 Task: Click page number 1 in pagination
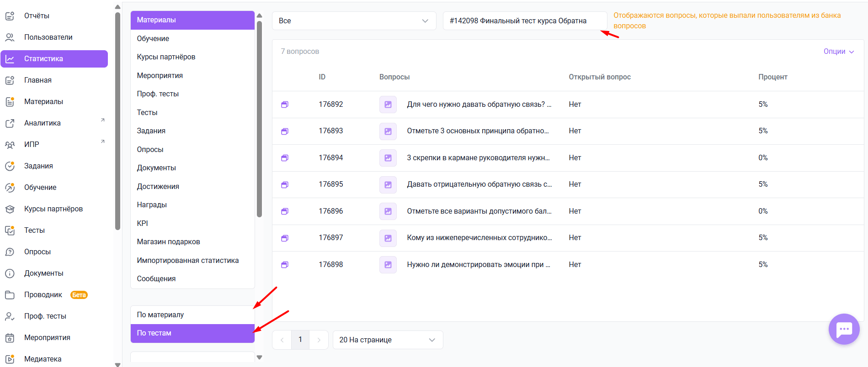point(300,340)
